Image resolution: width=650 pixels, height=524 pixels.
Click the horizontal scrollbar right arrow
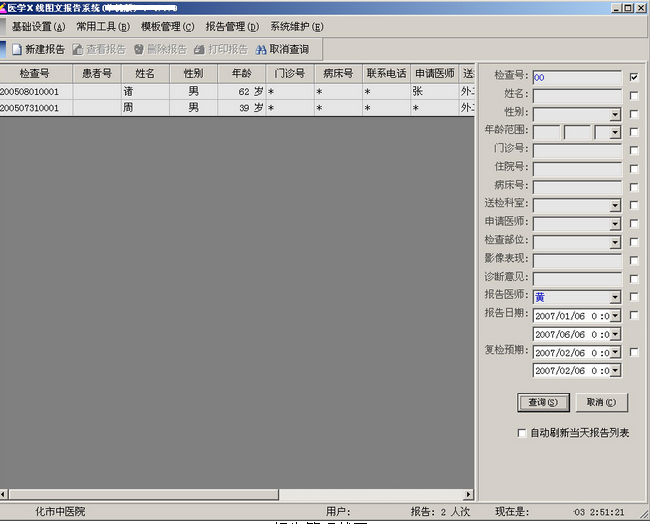click(468, 494)
